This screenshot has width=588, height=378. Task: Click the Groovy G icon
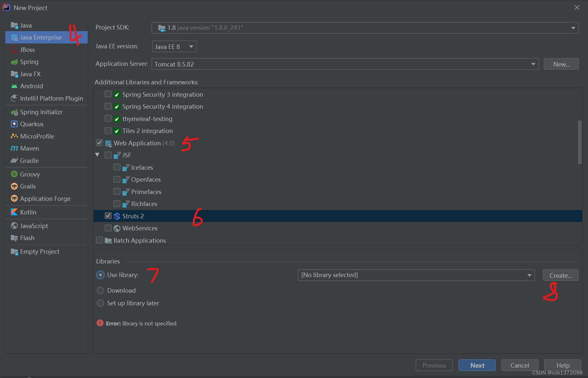tap(14, 174)
